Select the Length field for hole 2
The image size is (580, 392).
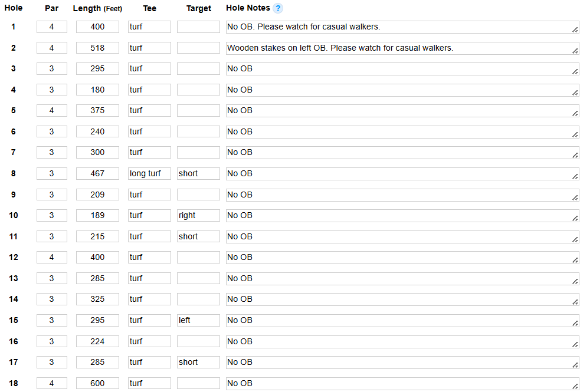(97, 48)
